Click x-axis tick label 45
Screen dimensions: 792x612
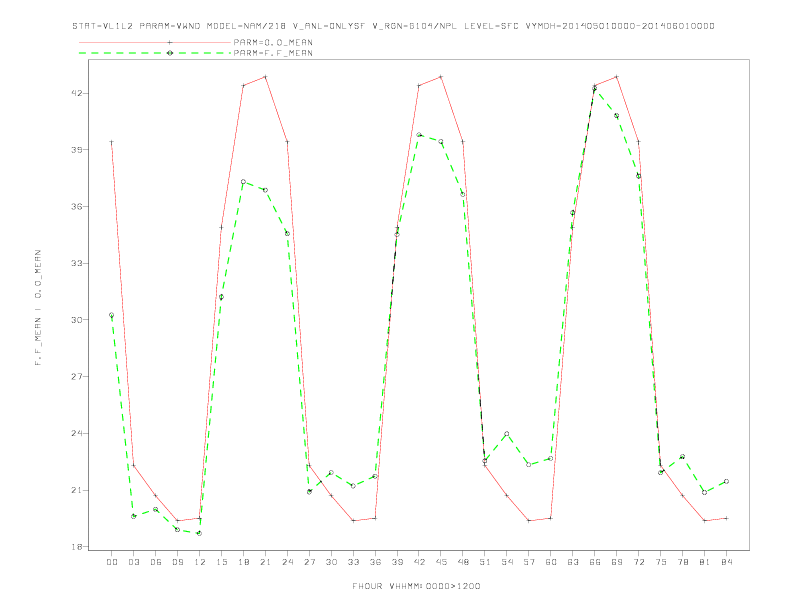pos(441,562)
